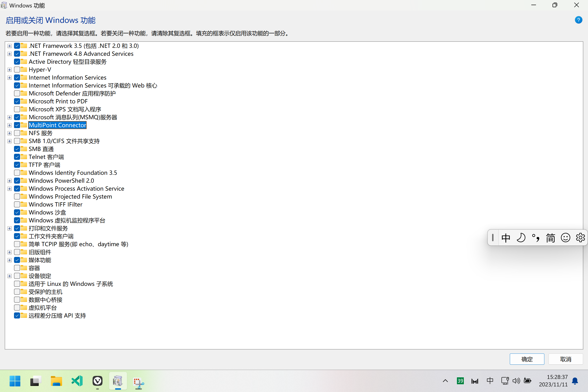588x392 pixels.
Task: Open IME settings gear icon
Action: point(580,238)
